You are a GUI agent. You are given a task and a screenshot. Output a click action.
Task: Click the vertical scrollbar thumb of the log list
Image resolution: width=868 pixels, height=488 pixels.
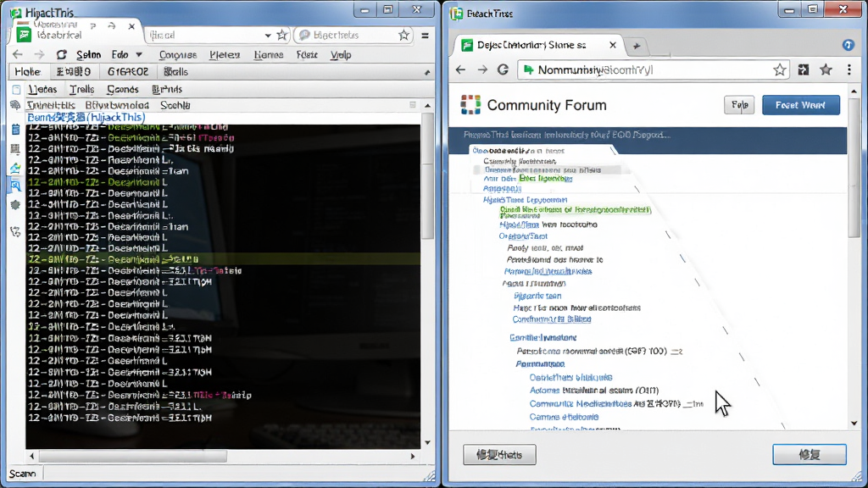(x=427, y=176)
